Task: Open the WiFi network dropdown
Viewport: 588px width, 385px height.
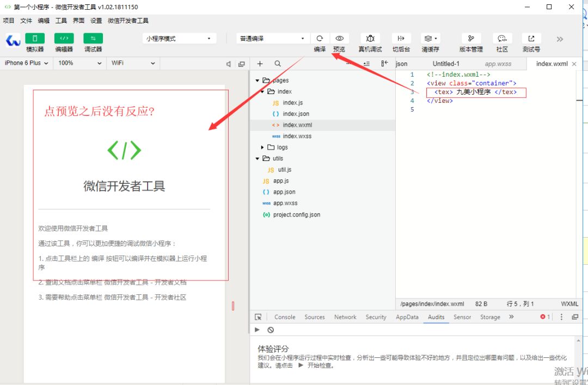Action: pyautogui.click(x=133, y=63)
